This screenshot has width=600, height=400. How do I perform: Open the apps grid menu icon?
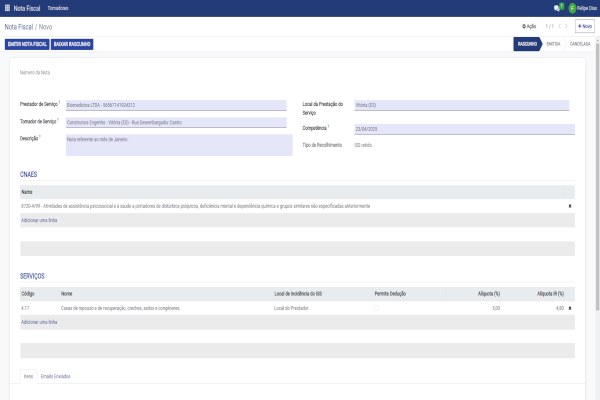tap(9, 7)
